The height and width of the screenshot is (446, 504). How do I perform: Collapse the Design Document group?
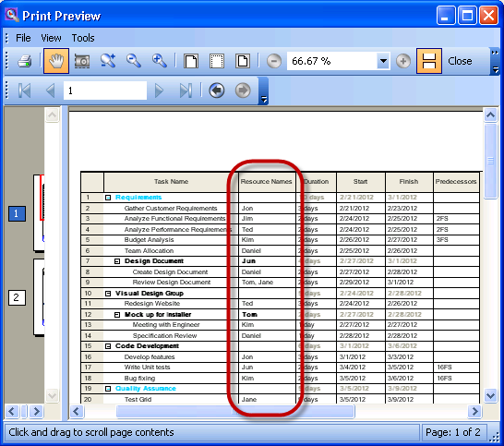pos(117,261)
